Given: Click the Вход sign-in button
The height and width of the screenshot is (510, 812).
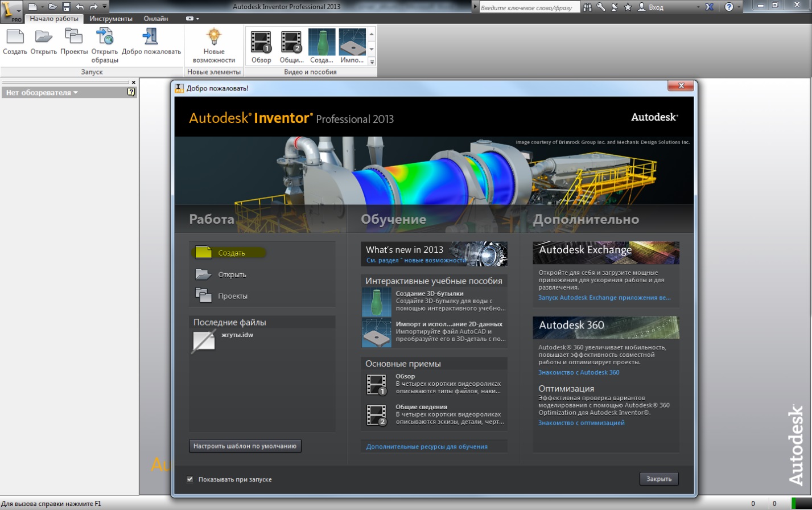Looking at the screenshot, I should pyautogui.click(x=650, y=7).
